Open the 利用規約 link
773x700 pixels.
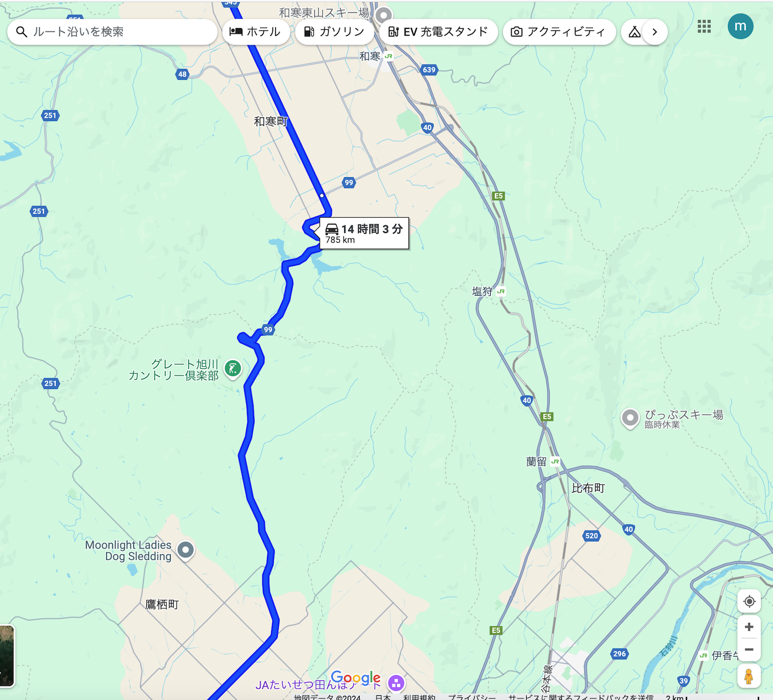(419, 697)
